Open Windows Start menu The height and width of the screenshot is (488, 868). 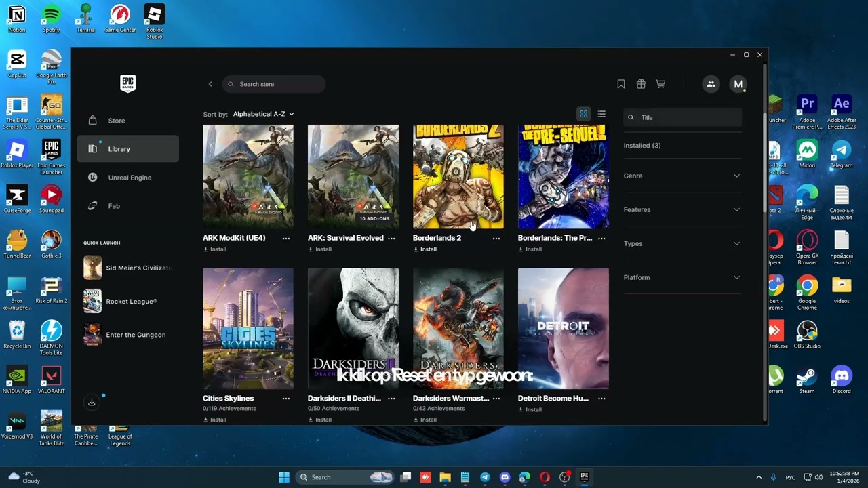coord(283,477)
